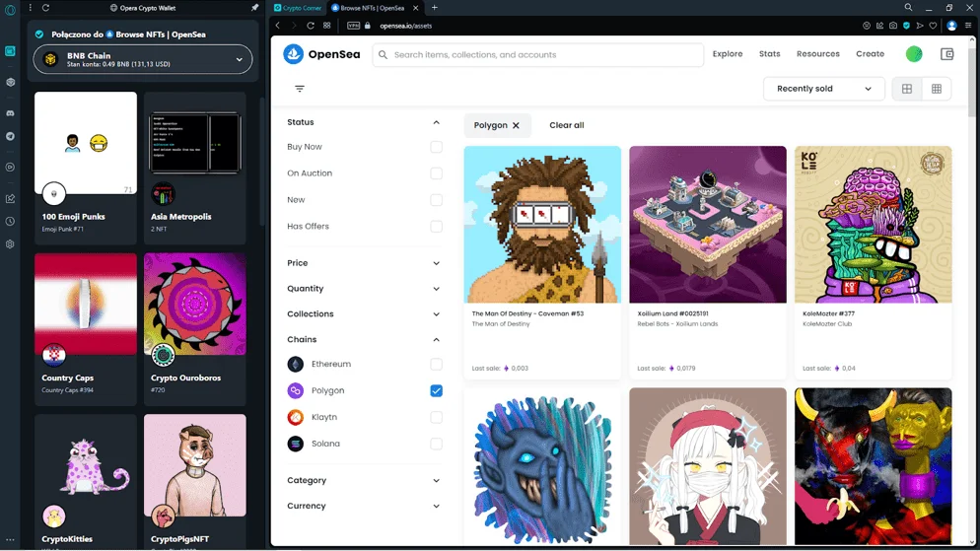Open KoleMozter Club collection link
980x551 pixels.
(x=827, y=323)
